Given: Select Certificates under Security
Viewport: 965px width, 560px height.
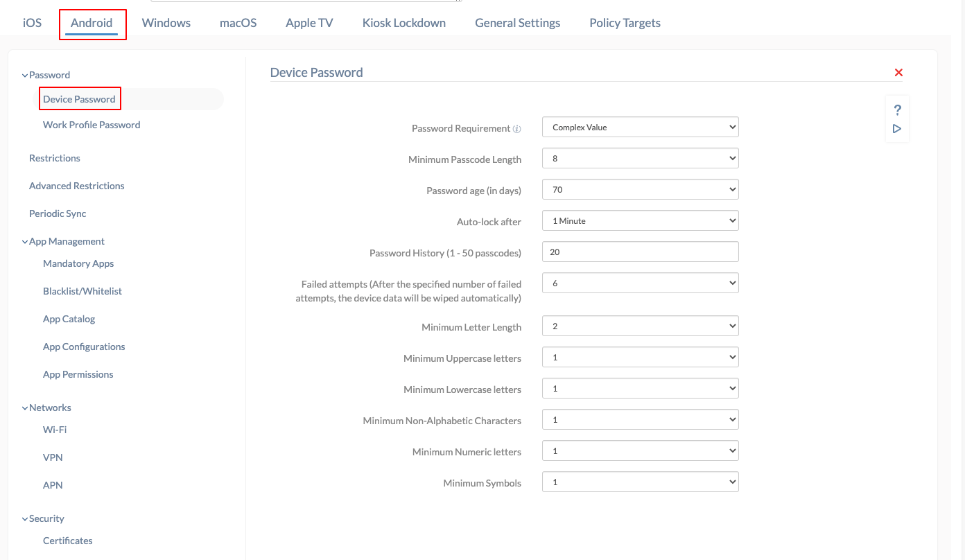Looking at the screenshot, I should 67,540.
